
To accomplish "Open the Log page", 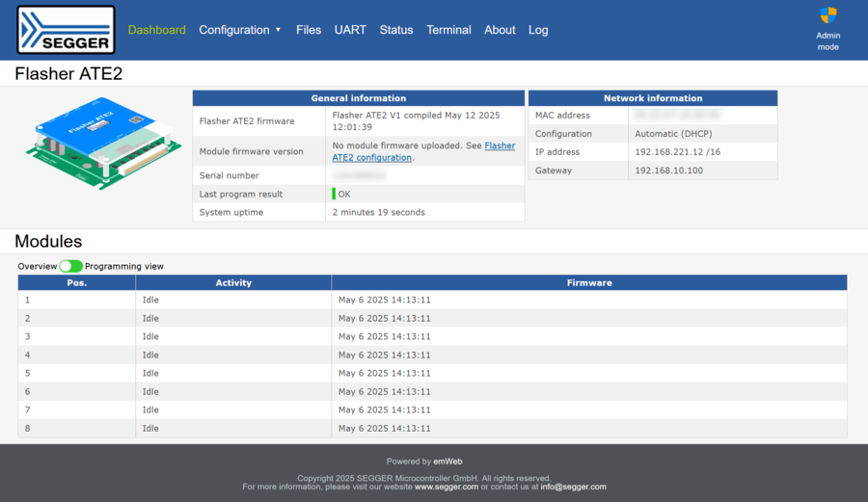I will pyautogui.click(x=538, y=30).
